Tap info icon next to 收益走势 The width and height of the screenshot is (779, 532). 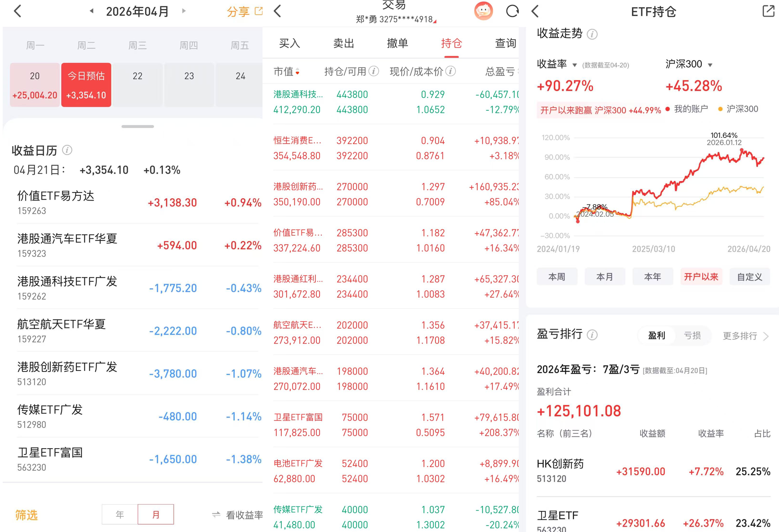tap(592, 34)
